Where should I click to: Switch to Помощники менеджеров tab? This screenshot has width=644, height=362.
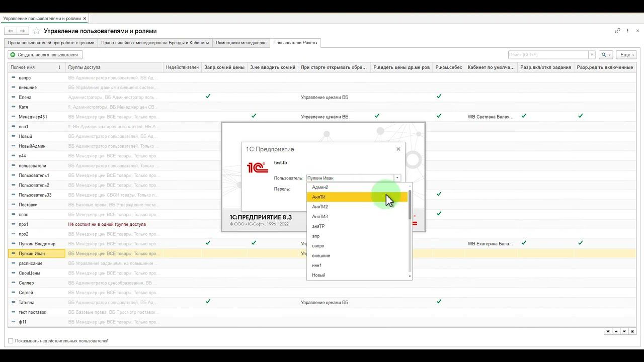pyautogui.click(x=241, y=43)
